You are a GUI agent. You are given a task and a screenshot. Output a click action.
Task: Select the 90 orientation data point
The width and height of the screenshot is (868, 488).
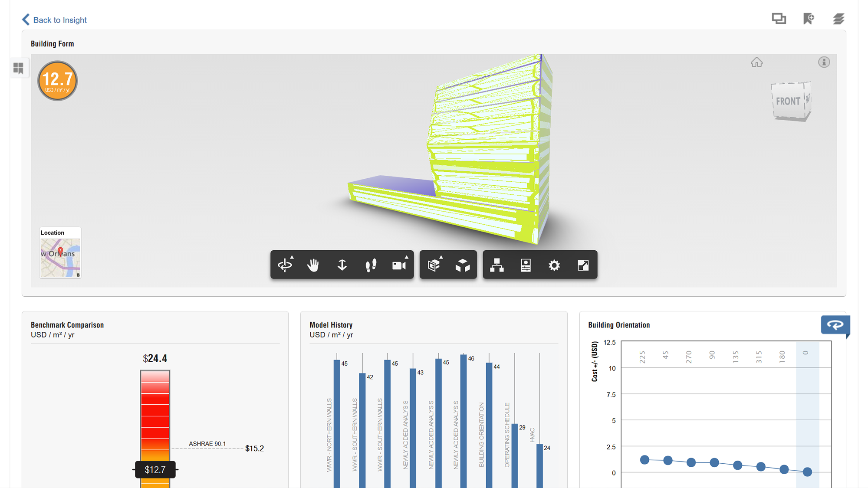714,462
